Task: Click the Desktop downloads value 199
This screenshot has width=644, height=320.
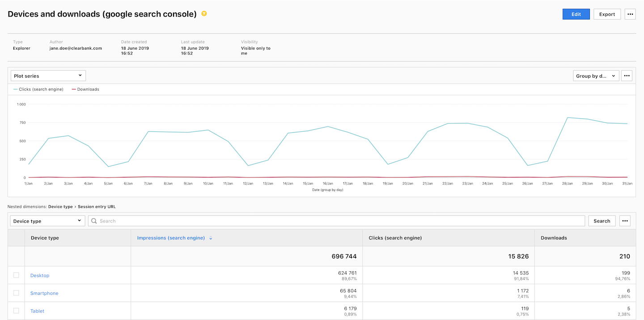Action: [x=626, y=273]
